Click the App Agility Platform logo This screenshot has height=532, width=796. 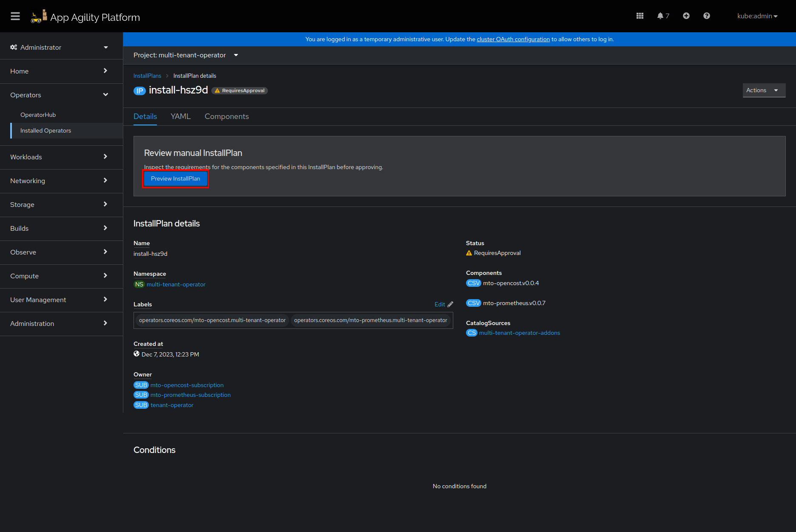85,17
